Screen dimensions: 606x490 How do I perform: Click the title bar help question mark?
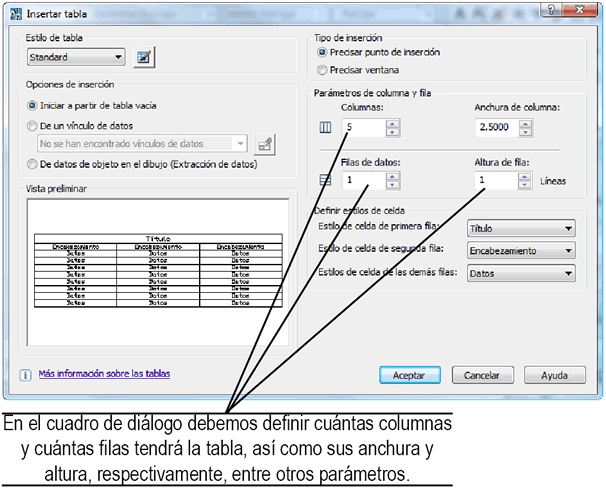pos(551,10)
